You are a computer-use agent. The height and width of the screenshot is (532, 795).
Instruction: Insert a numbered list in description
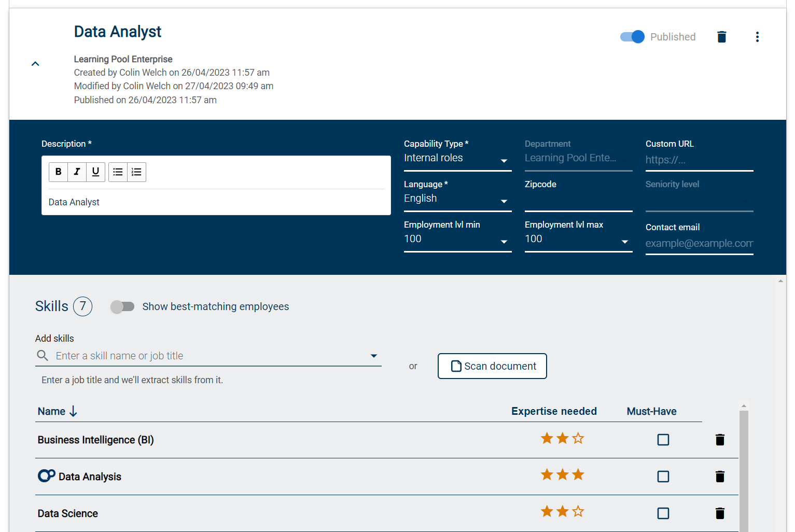[136, 172]
